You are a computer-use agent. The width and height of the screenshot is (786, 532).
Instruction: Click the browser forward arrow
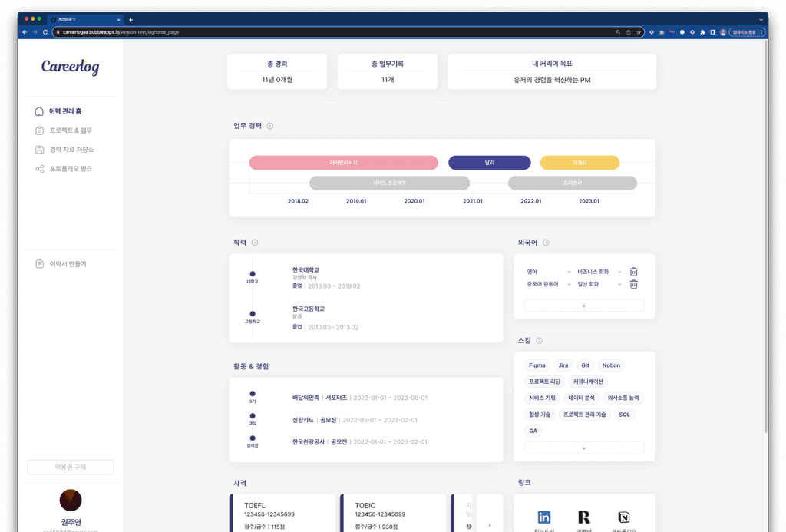click(35, 32)
